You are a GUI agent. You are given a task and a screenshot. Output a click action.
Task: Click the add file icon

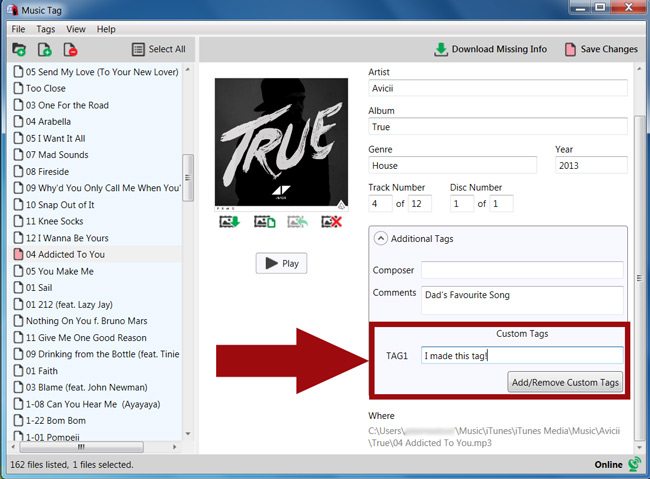44,49
